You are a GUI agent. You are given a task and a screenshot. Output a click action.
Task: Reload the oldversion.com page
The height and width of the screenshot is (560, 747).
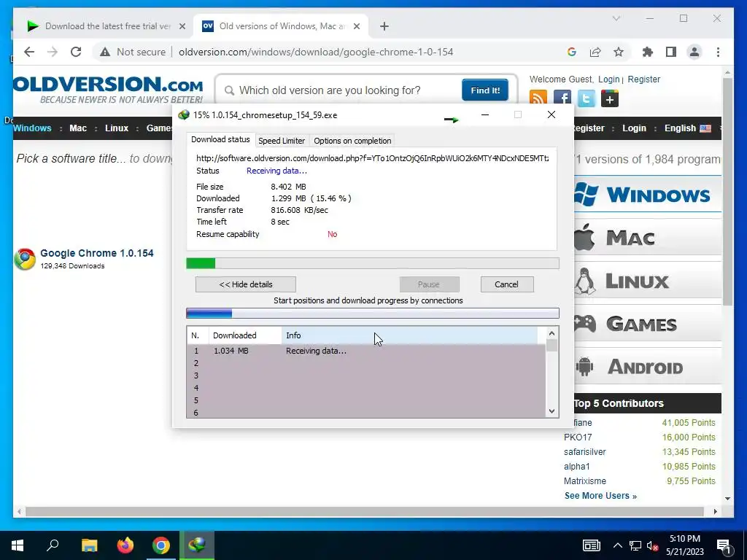tap(76, 52)
